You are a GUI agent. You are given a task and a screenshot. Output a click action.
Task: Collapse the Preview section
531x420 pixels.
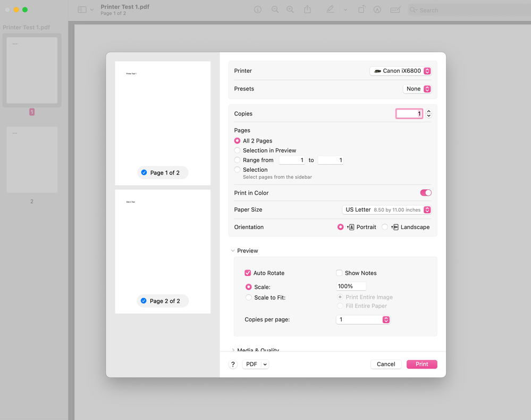point(233,251)
